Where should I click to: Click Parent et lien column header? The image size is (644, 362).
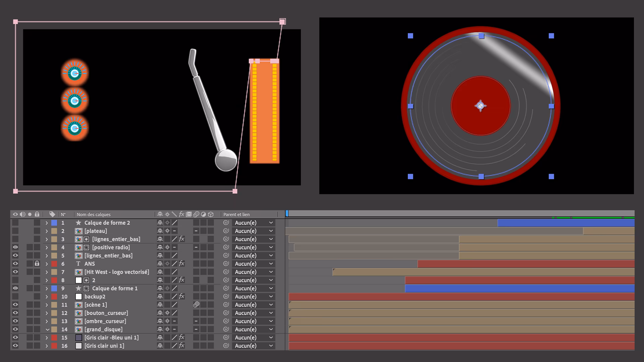pyautogui.click(x=236, y=215)
